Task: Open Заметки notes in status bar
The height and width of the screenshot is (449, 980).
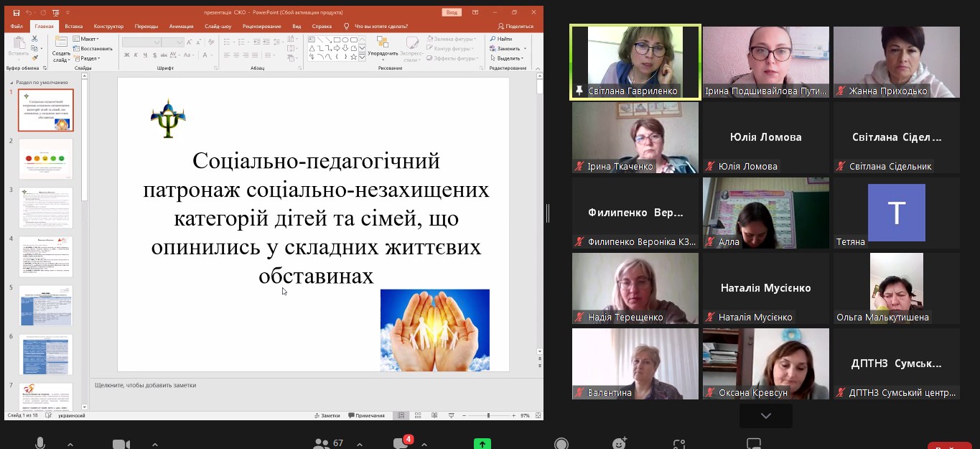Action: click(x=327, y=415)
